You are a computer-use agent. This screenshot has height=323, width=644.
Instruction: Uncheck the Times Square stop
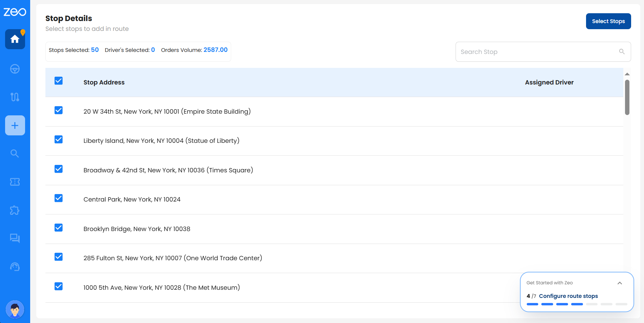(x=59, y=169)
